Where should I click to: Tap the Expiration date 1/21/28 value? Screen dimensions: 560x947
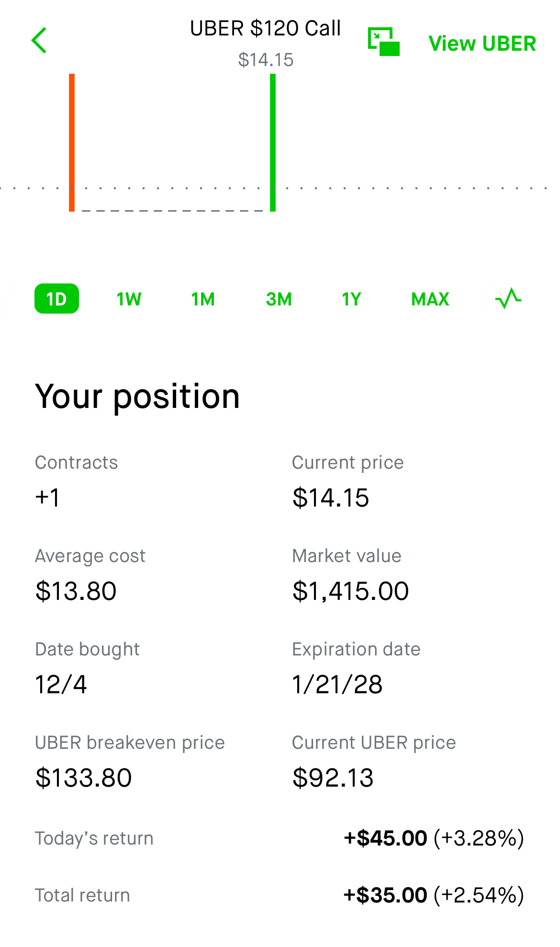(337, 684)
